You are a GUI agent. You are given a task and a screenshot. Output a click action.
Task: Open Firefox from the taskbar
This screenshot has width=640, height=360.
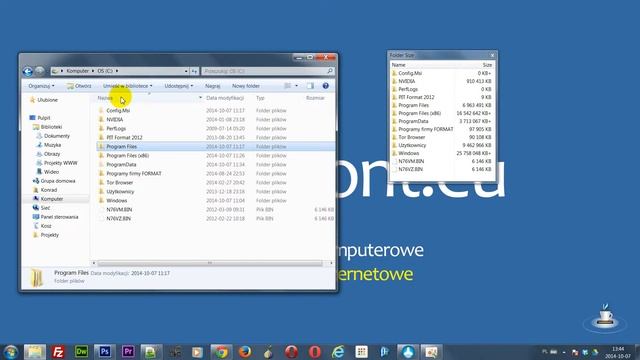pos(244,352)
